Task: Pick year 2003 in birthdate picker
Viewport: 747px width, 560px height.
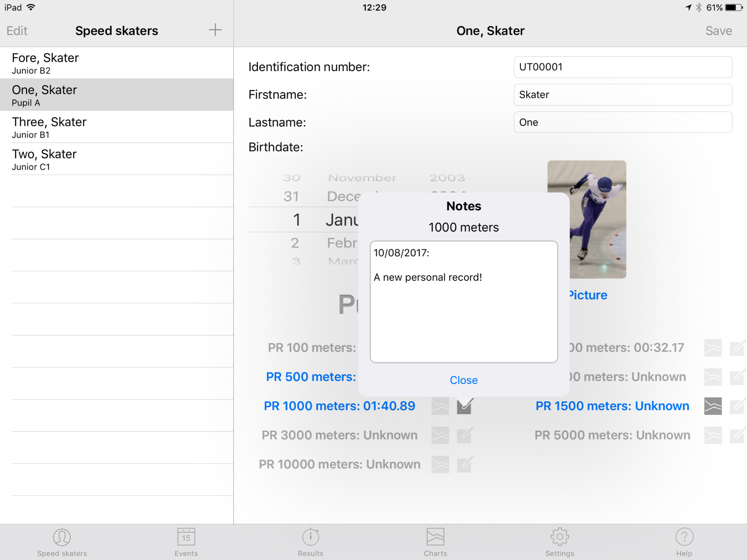Action: [x=447, y=178]
